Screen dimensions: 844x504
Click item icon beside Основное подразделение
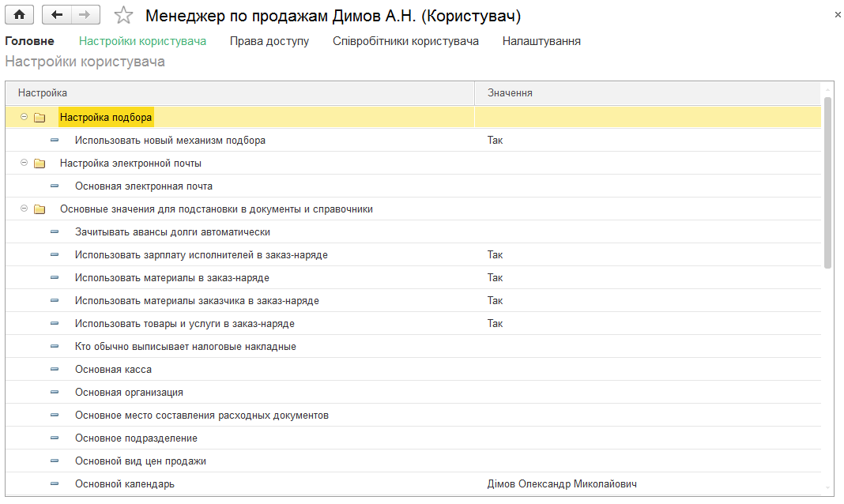coord(55,438)
